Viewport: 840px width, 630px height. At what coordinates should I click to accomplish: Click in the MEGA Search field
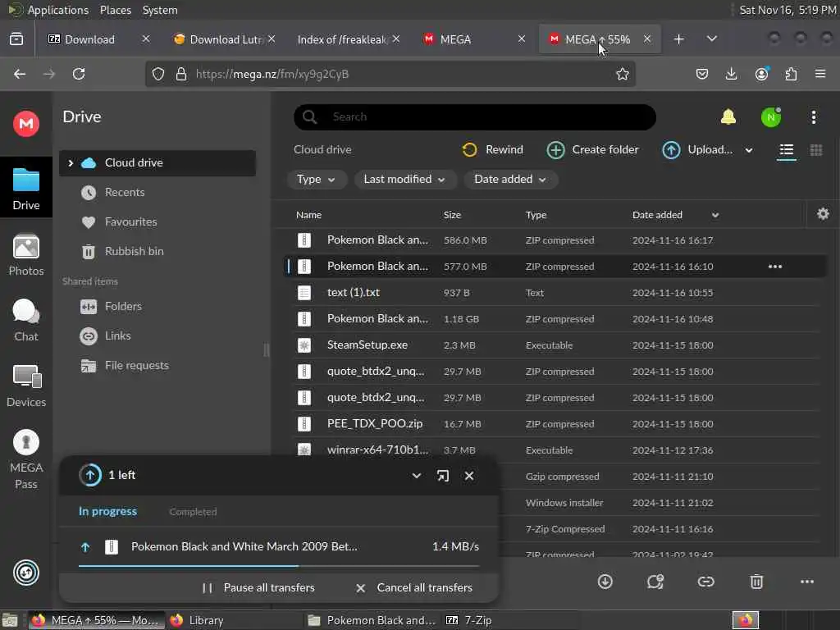point(475,117)
